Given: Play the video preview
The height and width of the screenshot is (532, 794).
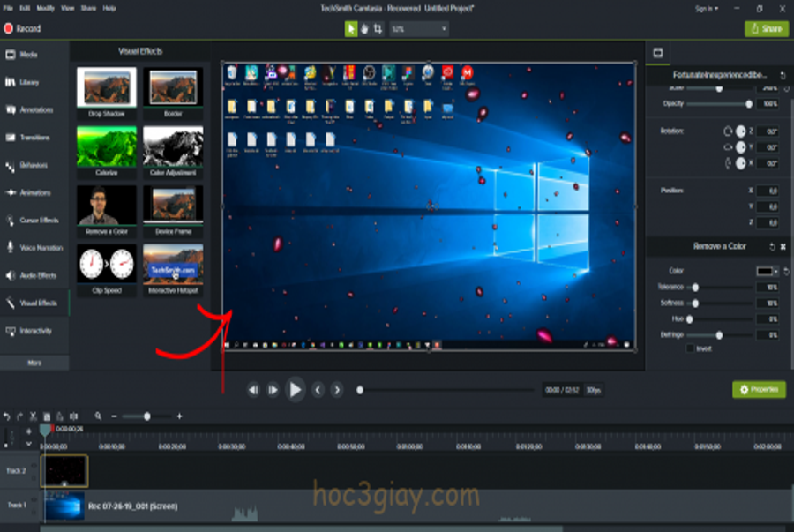Looking at the screenshot, I should tap(296, 390).
